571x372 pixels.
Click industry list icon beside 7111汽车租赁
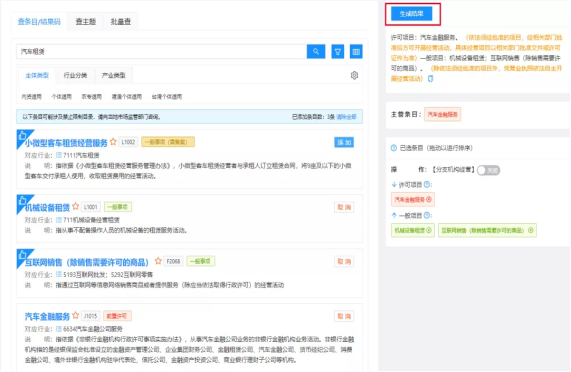click(59, 155)
